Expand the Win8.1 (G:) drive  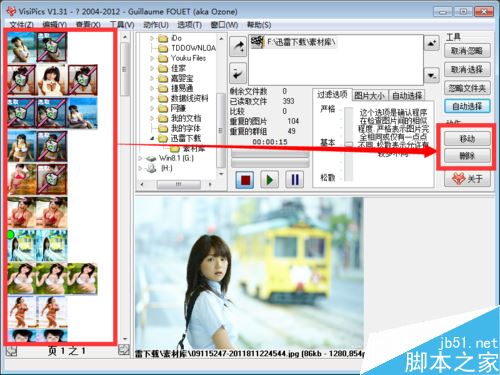coord(140,158)
